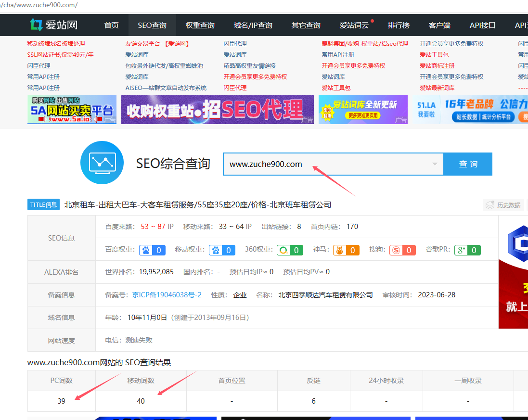The height and width of the screenshot is (420, 528).
Task: Open the 权重查询 nav menu
Action: click(200, 25)
